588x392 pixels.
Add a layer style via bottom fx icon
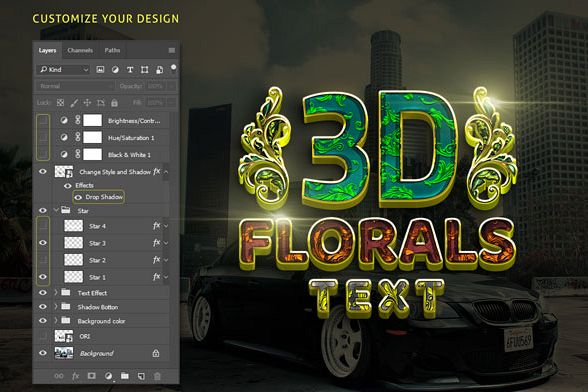75,375
